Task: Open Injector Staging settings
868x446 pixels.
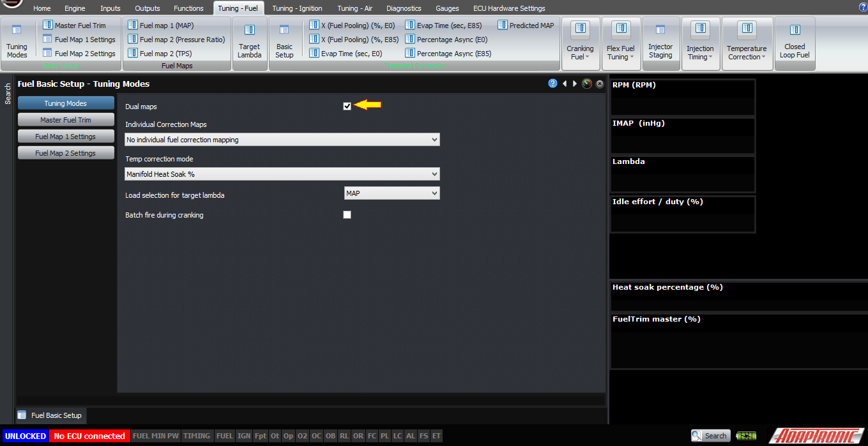Action: pyautogui.click(x=660, y=42)
